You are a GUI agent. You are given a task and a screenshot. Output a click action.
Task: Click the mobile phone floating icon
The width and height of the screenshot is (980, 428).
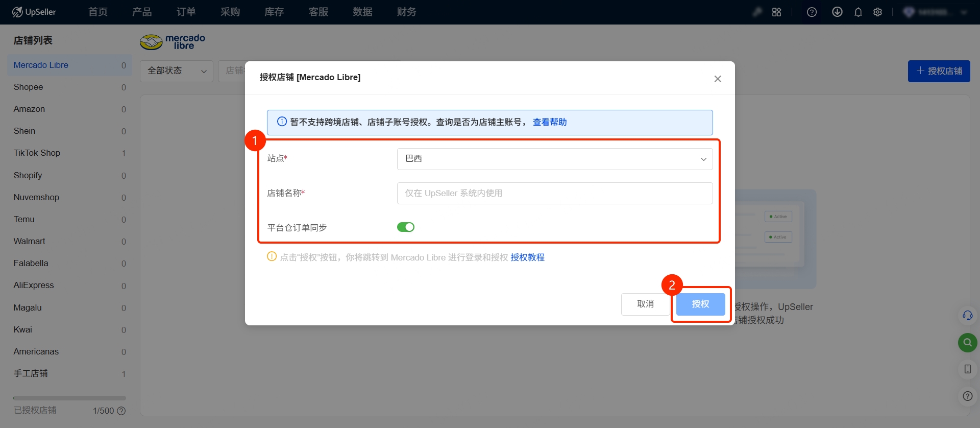click(967, 369)
